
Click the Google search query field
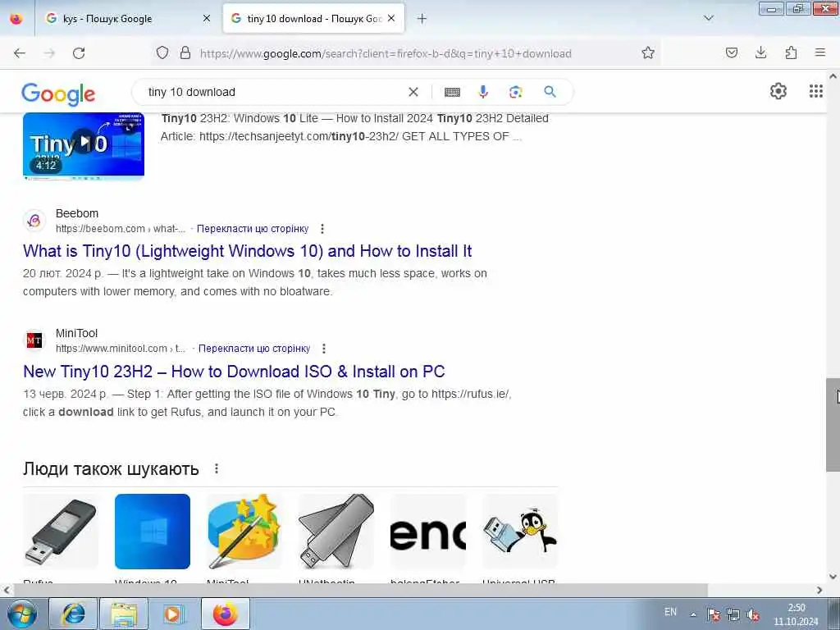273,92
